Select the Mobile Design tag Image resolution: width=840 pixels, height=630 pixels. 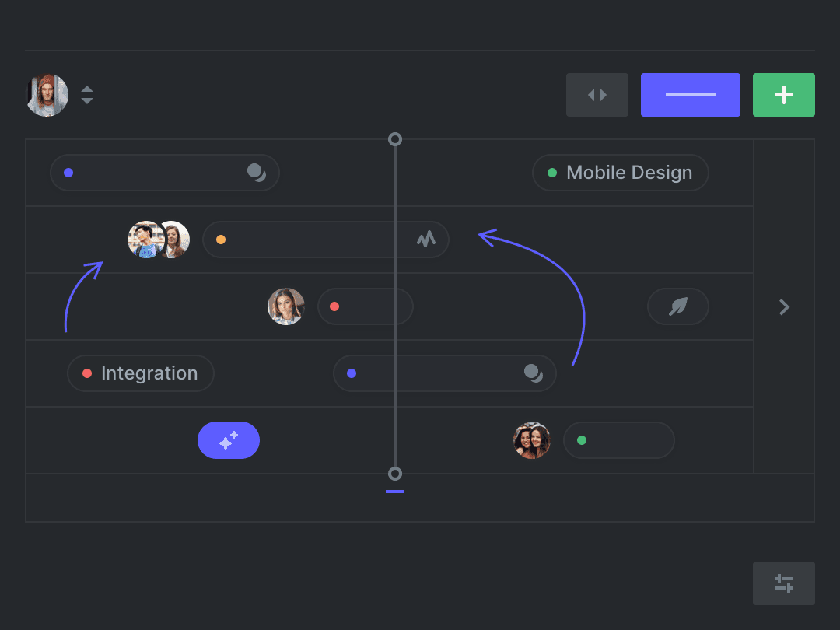[620, 173]
